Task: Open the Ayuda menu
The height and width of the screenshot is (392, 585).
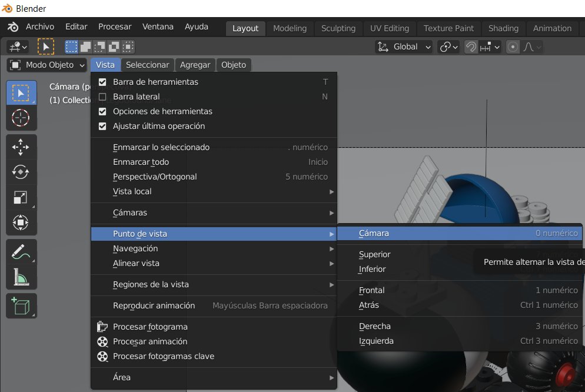Action: (x=196, y=27)
